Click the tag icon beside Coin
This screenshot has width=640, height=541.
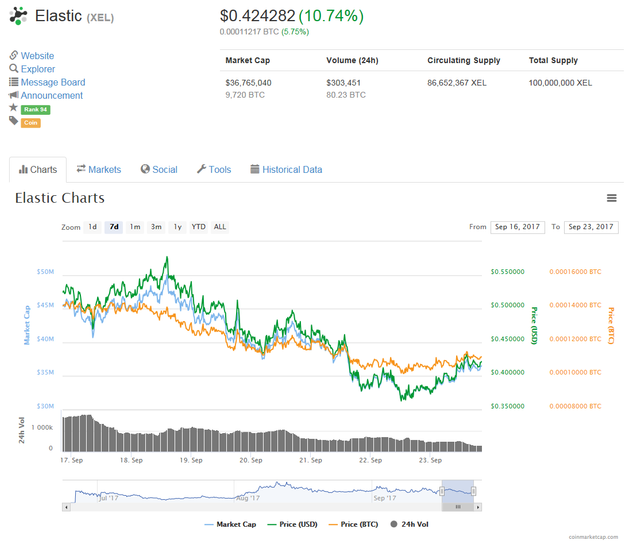pos(13,120)
